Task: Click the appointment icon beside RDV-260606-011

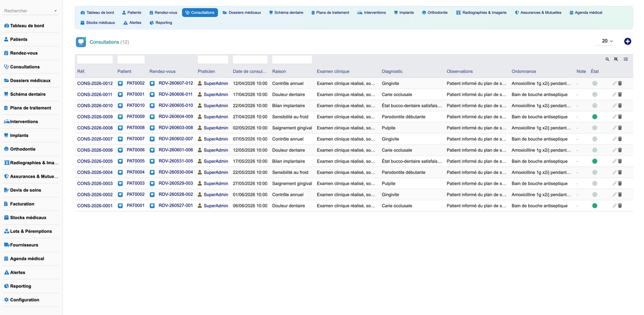Action: [x=152, y=94]
